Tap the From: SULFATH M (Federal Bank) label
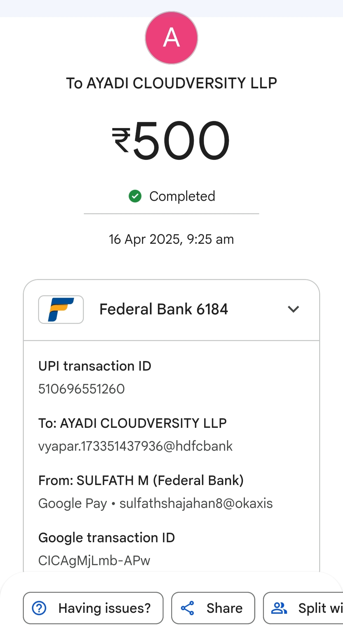The width and height of the screenshot is (343, 644). pyautogui.click(x=141, y=480)
